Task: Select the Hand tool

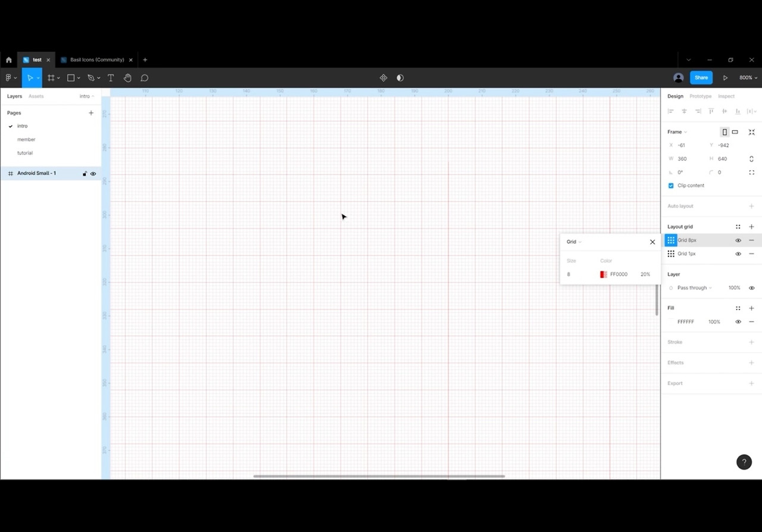Action: [127, 78]
